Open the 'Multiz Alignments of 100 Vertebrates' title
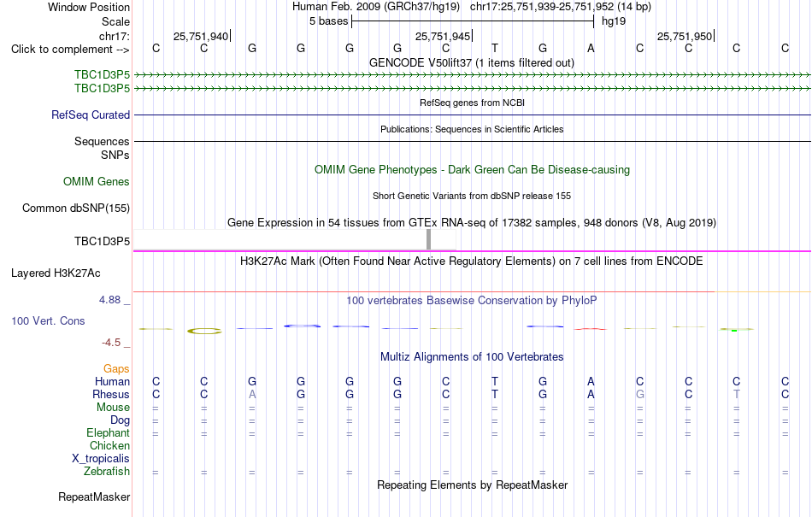 pyautogui.click(x=472, y=356)
